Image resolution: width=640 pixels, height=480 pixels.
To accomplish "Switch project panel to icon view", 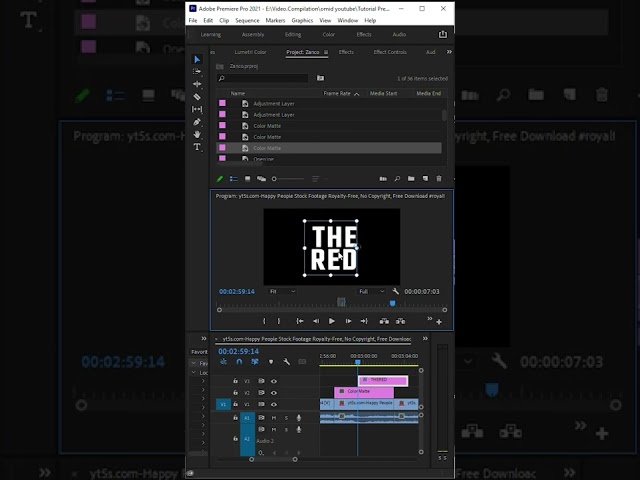I will (247, 179).
